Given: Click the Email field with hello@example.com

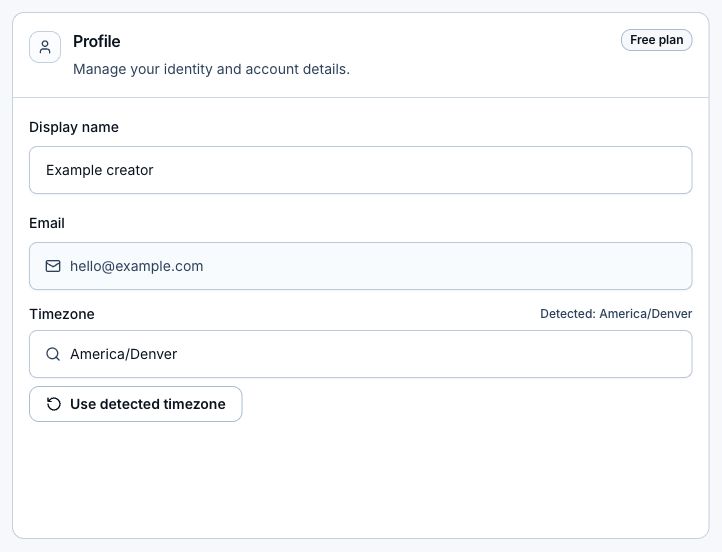Looking at the screenshot, I should 361,266.
